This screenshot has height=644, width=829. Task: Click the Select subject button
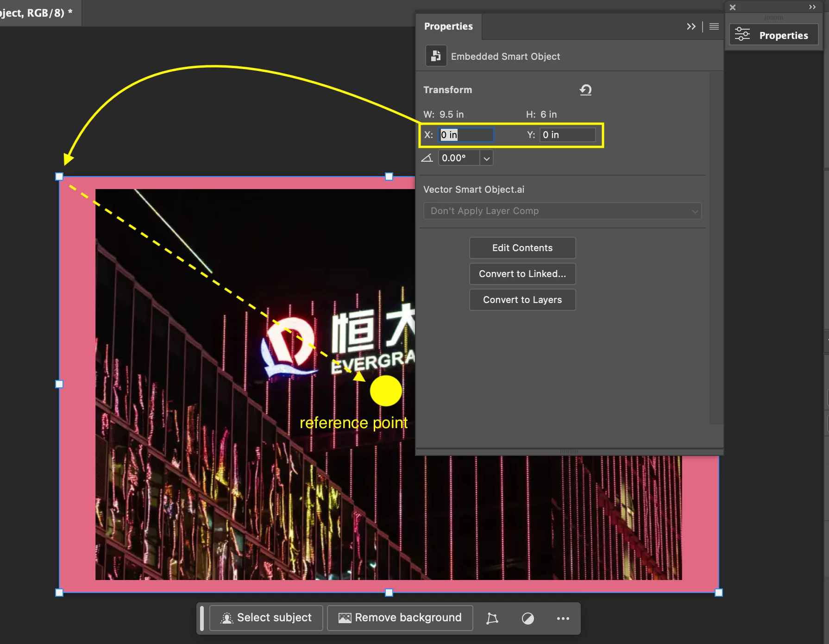266,618
